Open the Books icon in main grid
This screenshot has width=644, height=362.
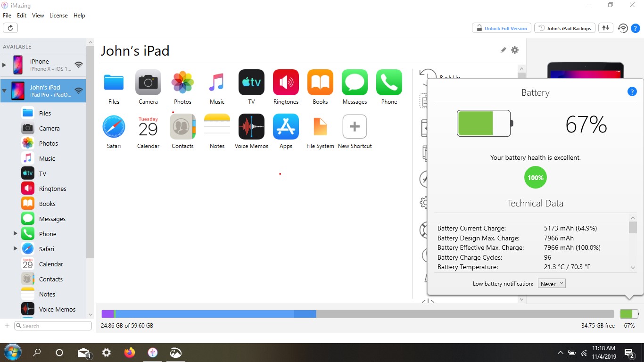click(320, 82)
